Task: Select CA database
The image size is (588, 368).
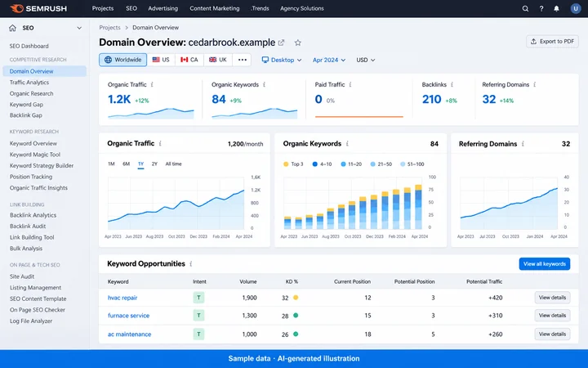Action: point(189,60)
